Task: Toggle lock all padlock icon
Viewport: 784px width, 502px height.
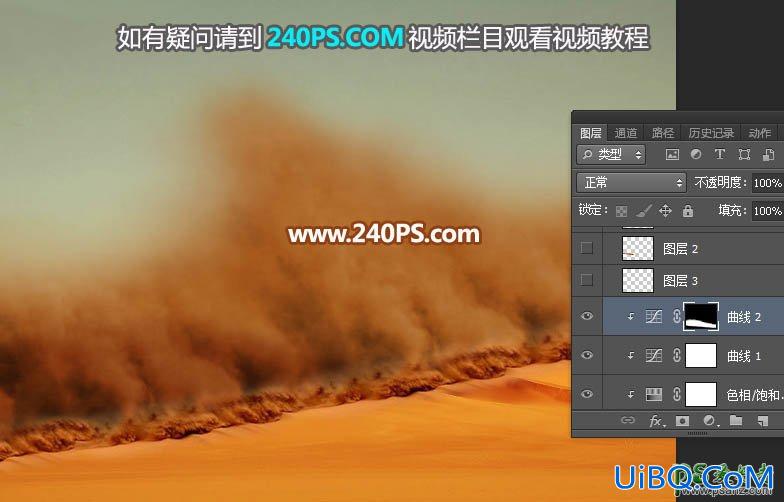Action: pos(688,210)
